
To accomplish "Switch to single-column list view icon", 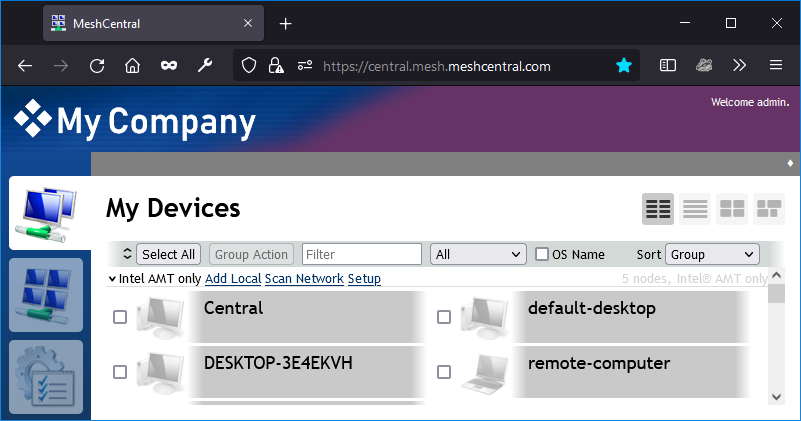I will [695, 209].
